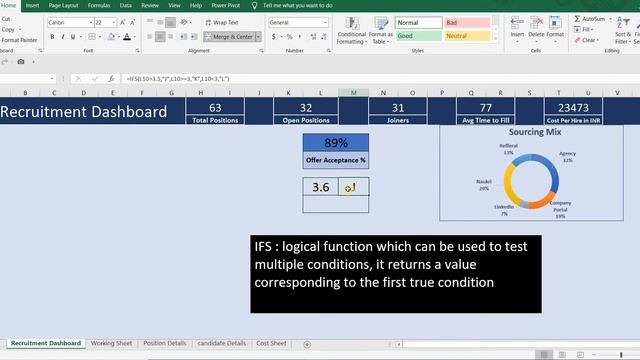Image resolution: width=640 pixels, height=360 pixels.
Task: Open the Data ribbon tab
Action: [126, 6]
